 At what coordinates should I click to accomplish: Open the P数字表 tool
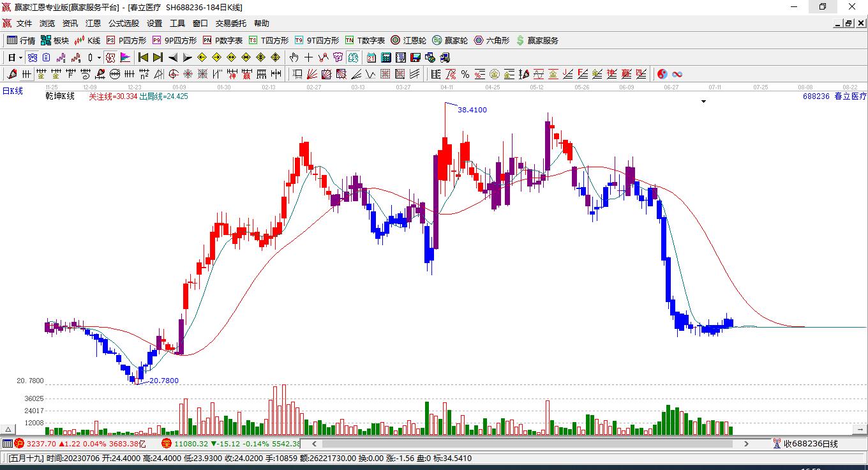tap(223, 40)
